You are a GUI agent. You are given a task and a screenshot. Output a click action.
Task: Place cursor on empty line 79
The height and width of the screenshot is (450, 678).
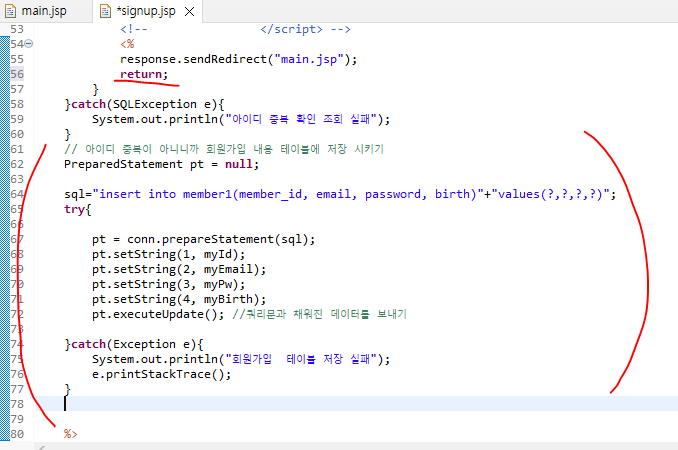tap(355, 419)
